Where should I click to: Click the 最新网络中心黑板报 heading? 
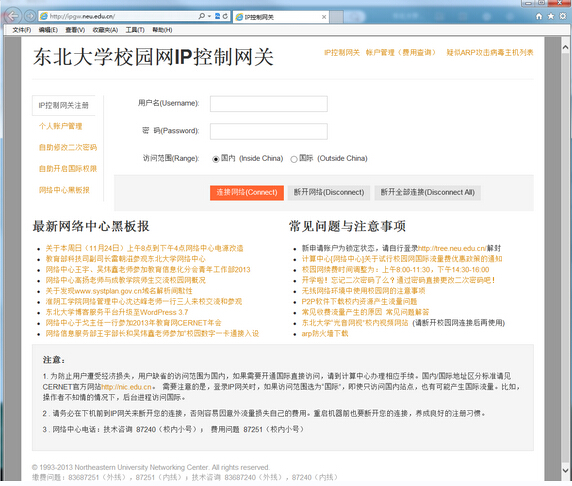tap(91, 226)
